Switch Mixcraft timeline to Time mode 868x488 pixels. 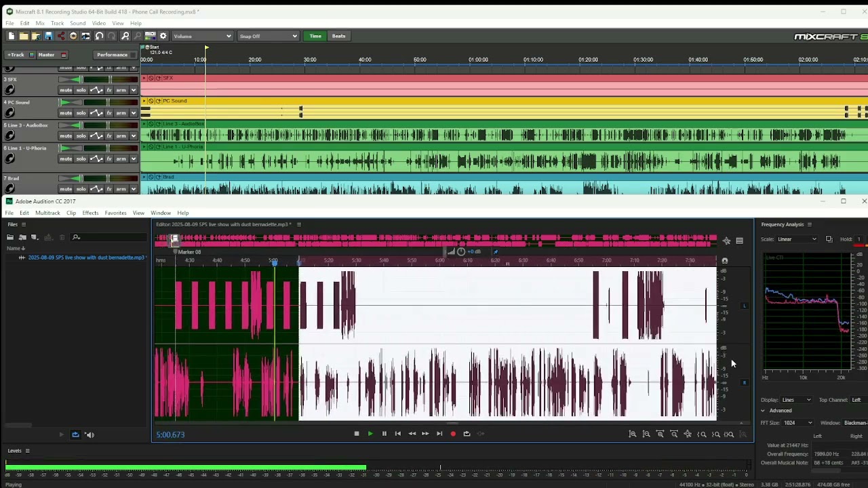(315, 36)
